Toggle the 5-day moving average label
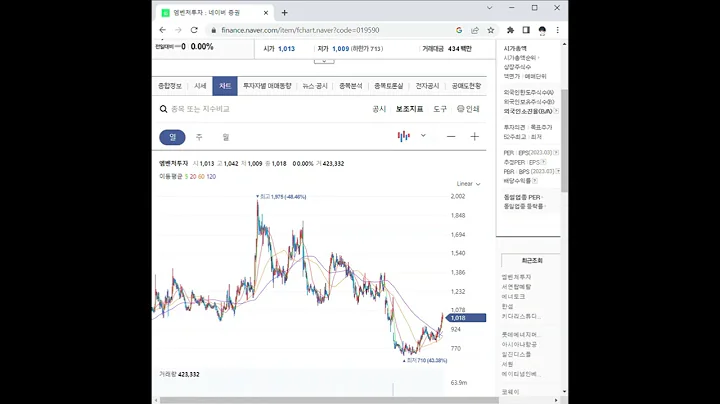Screen dimensions: 720x404 point(186,177)
